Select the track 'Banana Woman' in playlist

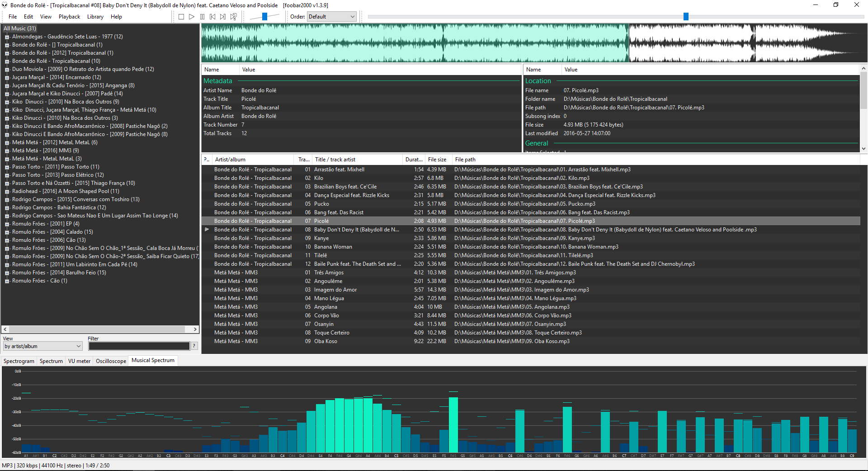point(333,247)
